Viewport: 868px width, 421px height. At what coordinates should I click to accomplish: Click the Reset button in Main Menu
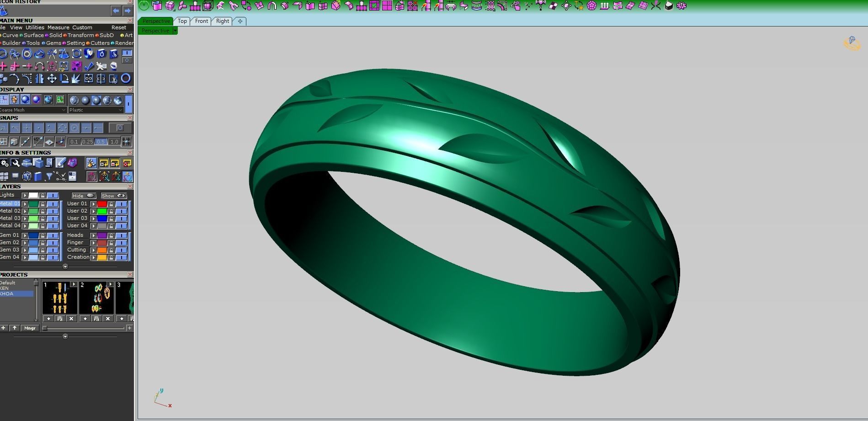click(x=118, y=27)
